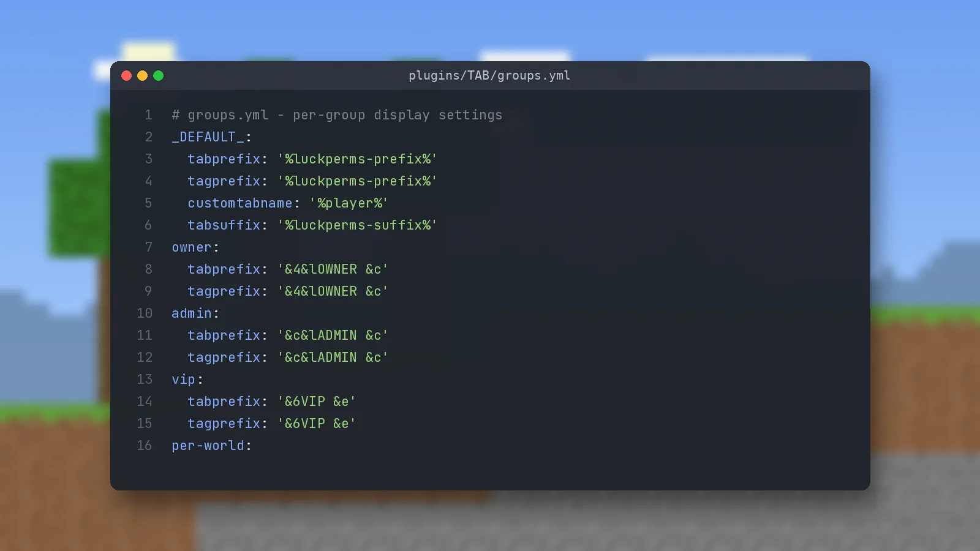Click the '%luckperms-suffix%' value
The width and height of the screenshot is (980, 551).
(357, 225)
